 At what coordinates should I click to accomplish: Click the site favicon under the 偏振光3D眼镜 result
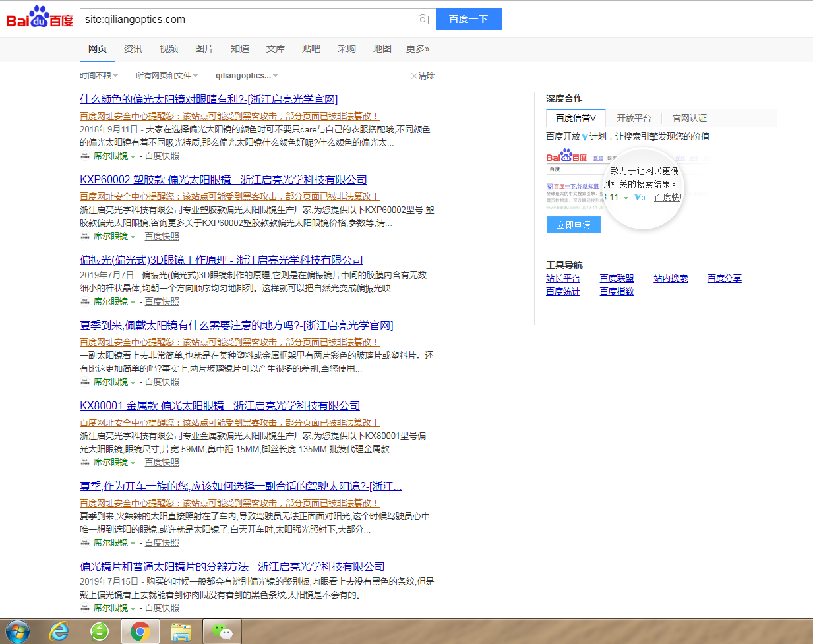point(85,302)
